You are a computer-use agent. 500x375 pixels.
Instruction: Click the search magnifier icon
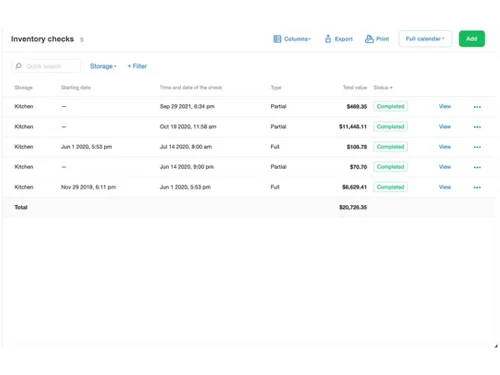point(19,66)
